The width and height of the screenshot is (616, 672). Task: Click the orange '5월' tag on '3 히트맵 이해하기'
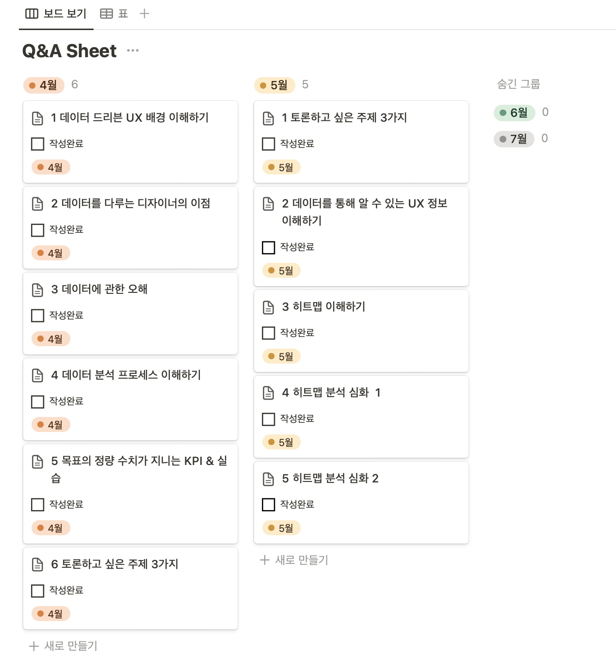[x=281, y=356]
